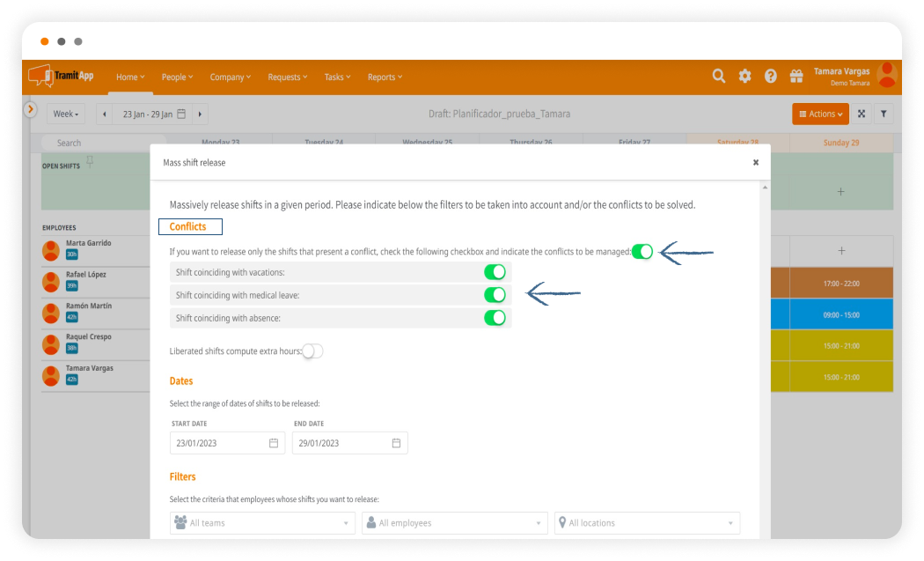The width and height of the screenshot is (924, 561).
Task: Click the fullscreen expand icon
Action: [x=862, y=114]
